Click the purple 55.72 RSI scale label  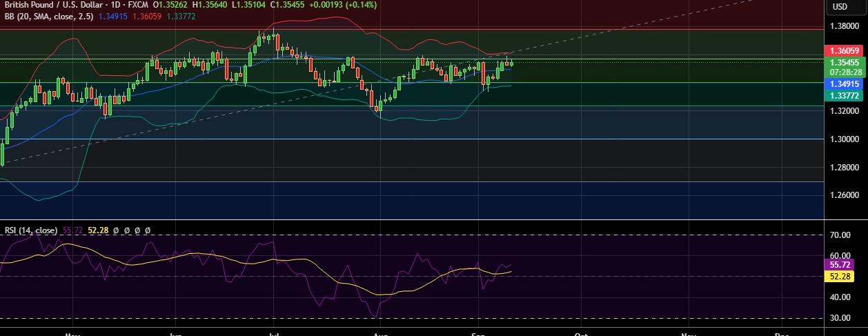(840, 264)
